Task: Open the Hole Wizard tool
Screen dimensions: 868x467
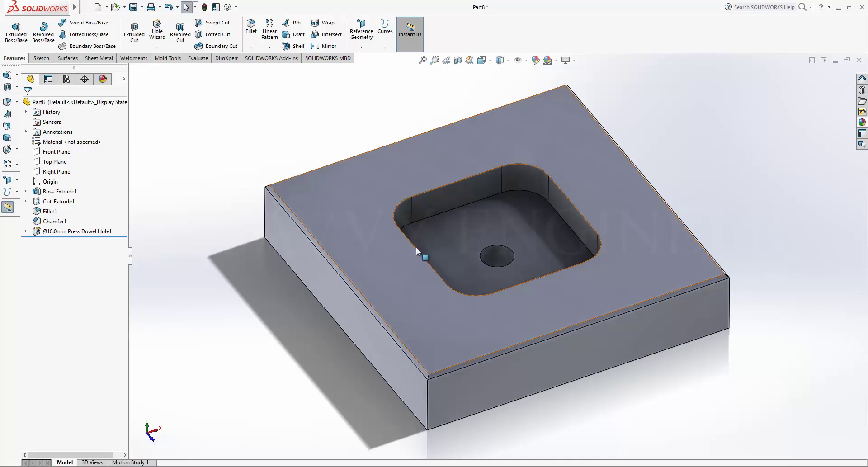Action: click(x=157, y=30)
